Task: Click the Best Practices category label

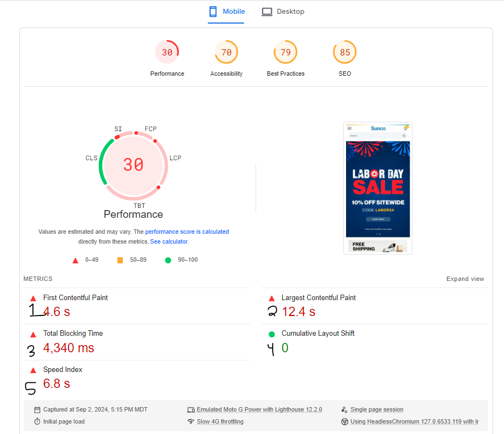Action: click(285, 74)
